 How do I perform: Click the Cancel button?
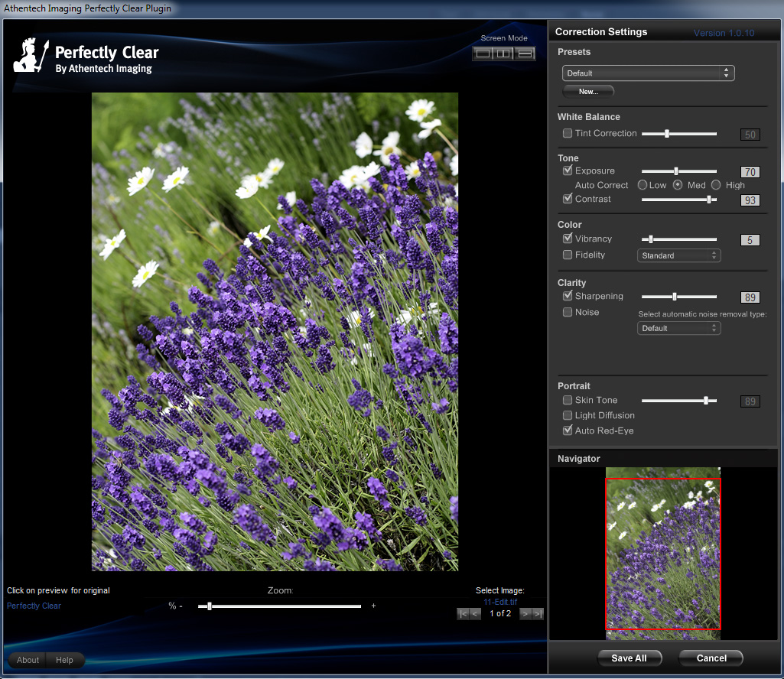pos(711,658)
